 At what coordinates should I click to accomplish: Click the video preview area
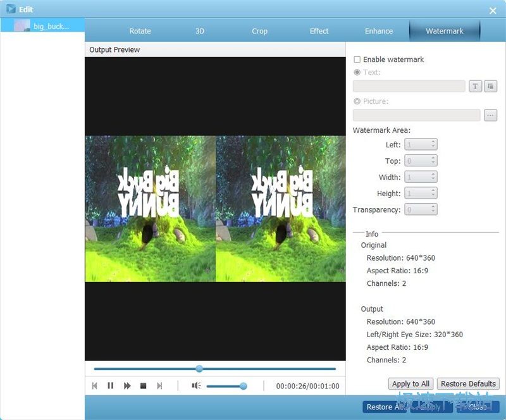tap(215, 209)
